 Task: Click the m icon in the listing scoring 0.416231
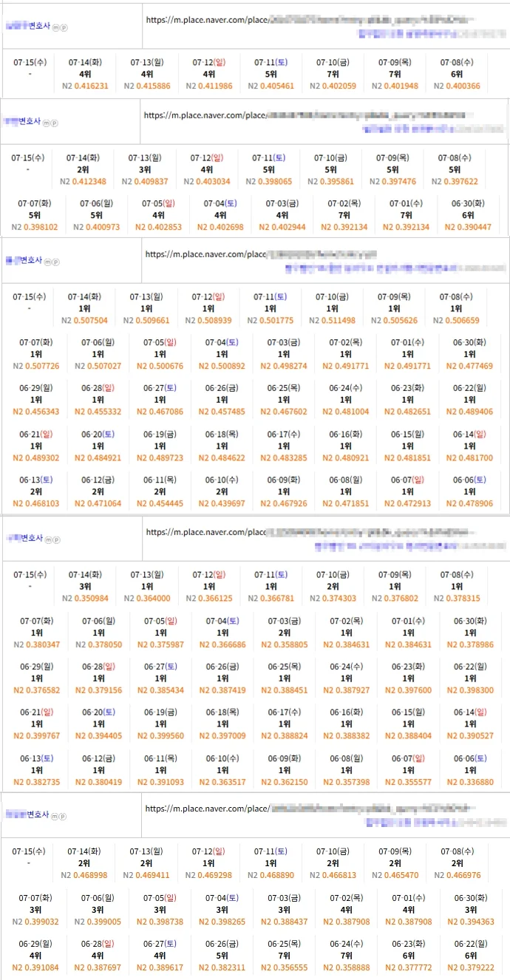(57, 28)
